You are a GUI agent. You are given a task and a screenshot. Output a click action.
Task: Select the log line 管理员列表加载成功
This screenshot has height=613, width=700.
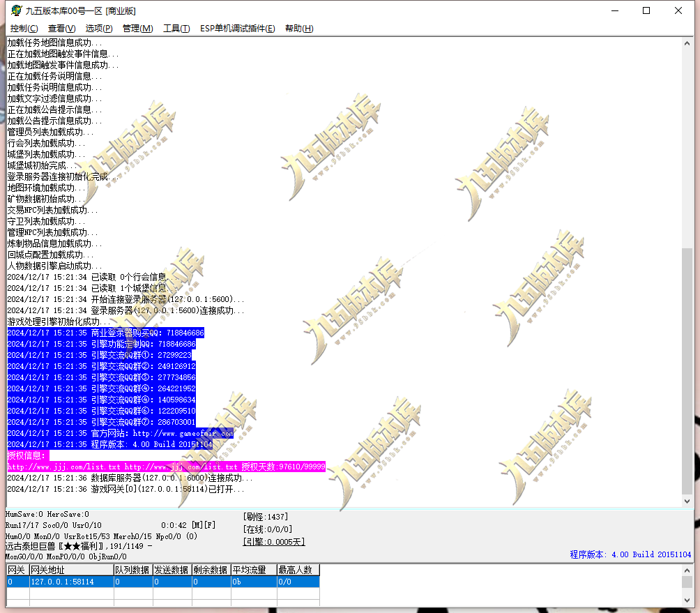50,133
